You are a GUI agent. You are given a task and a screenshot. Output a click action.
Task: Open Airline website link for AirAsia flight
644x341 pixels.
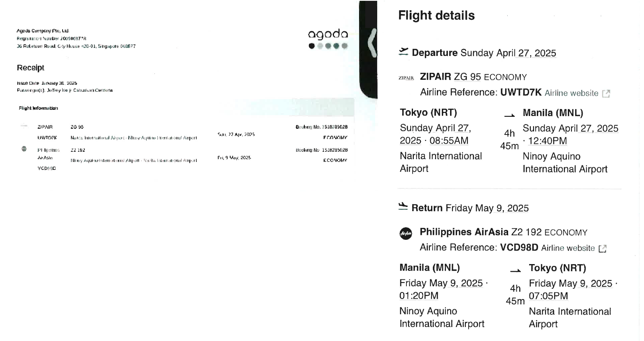(x=568, y=248)
